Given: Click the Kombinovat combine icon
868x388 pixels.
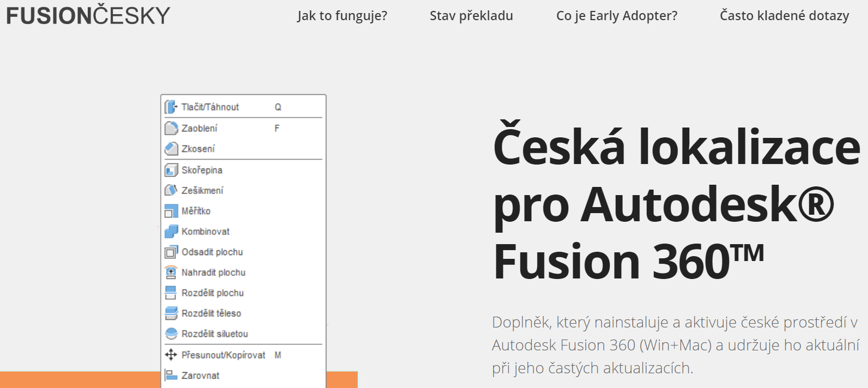Looking at the screenshot, I should 171,232.
